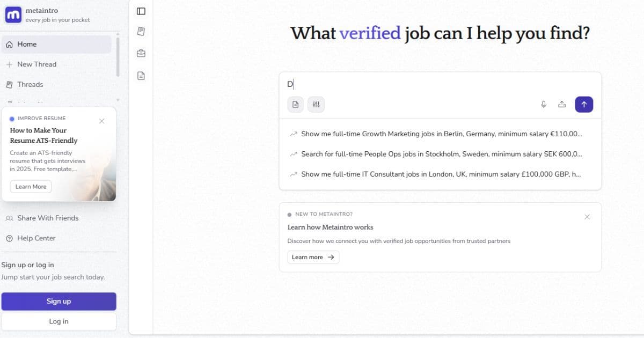Click the upload icon inside the search bar
Viewport: 644px width, 338px height.
(x=562, y=104)
